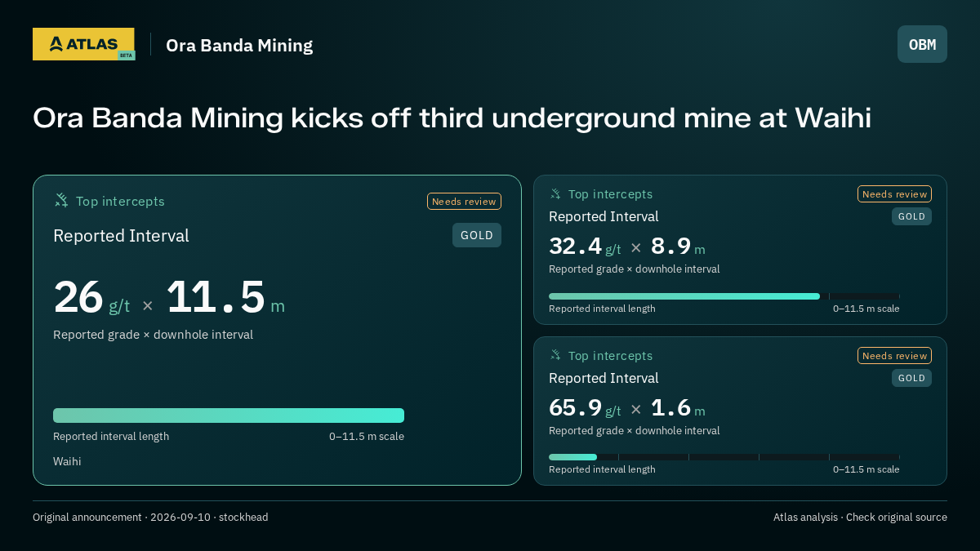Click Reported Interval title in the 65.9 g/t card
This screenshot has height=551, width=980.
pos(604,378)
